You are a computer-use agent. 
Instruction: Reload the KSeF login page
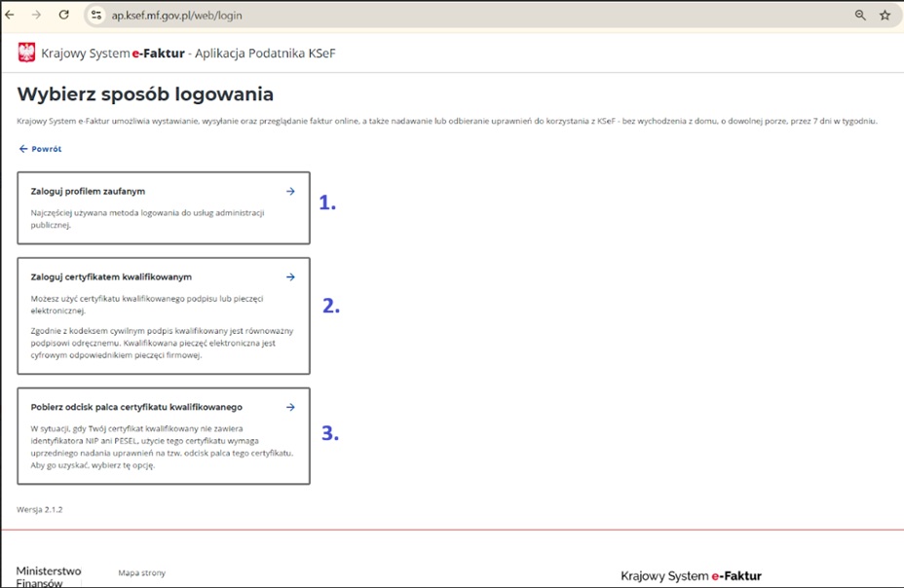click(x=64, y=16)
